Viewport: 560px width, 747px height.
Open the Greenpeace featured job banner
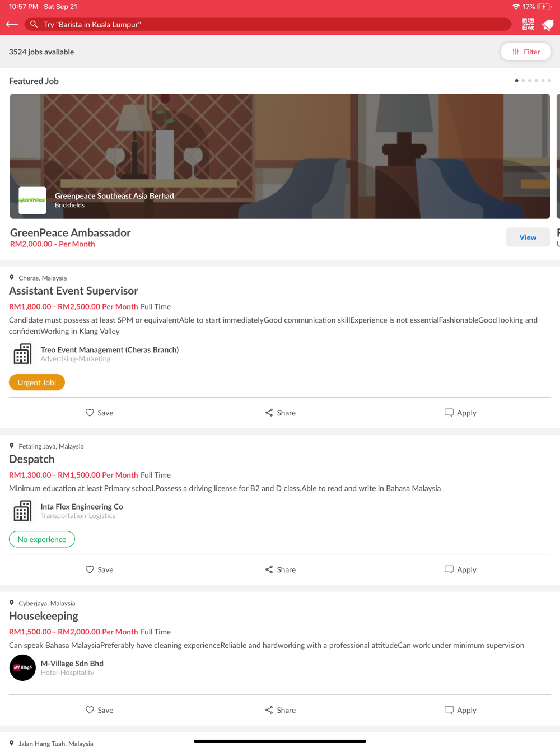coord(280,156)
